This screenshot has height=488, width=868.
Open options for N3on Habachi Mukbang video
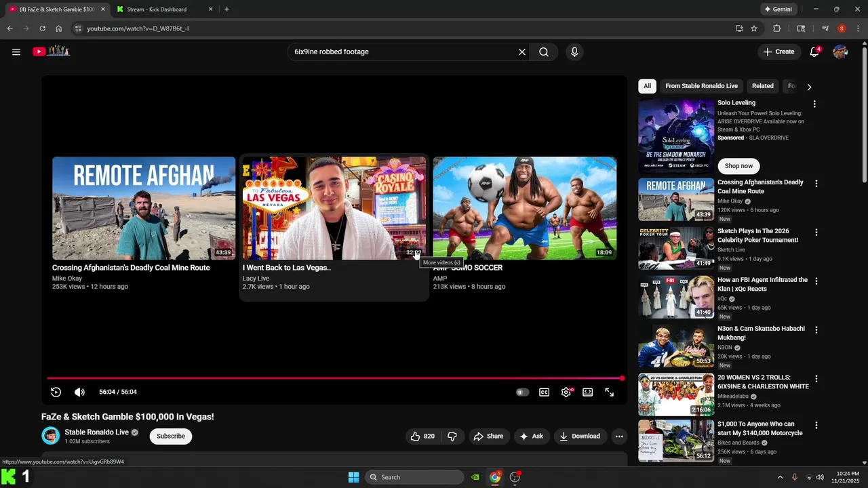[x=816, y=330]
